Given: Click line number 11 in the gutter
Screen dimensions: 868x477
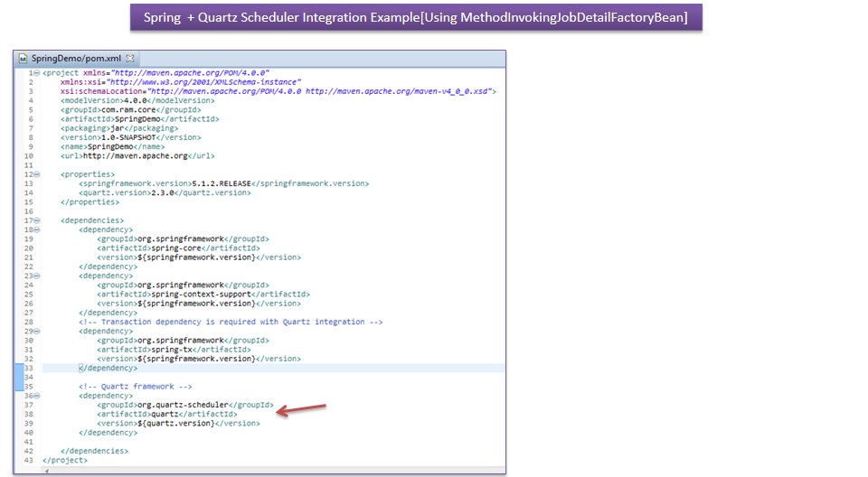Looking at the screenshot, I should tap(29, 165).
